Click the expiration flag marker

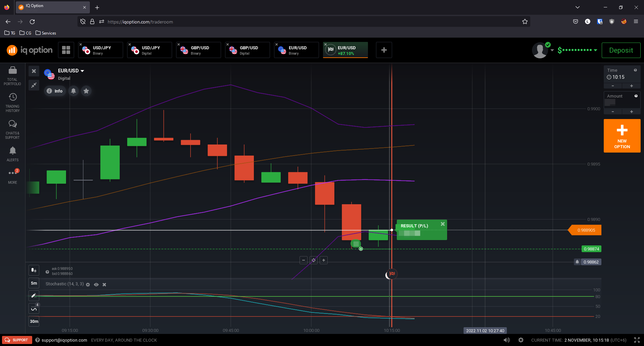pyautogui.click(x=392, y=274)
